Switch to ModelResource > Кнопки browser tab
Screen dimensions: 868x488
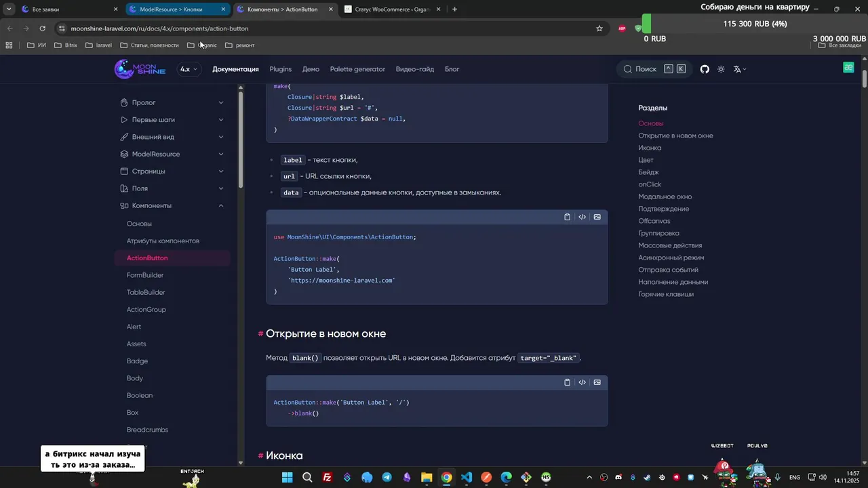point(178,9)
